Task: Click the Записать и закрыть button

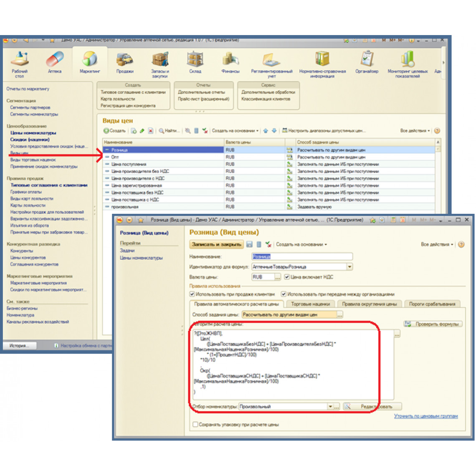Action: click(x=216, y=244)
